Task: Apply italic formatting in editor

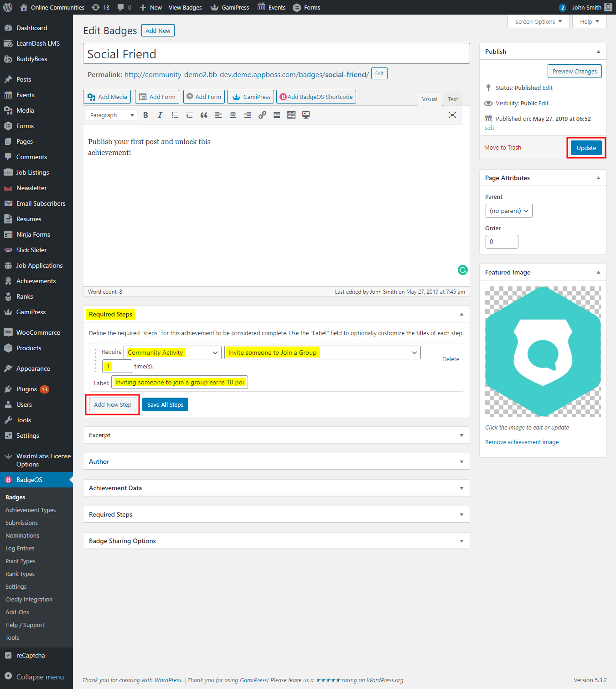Action: point(160,115)
